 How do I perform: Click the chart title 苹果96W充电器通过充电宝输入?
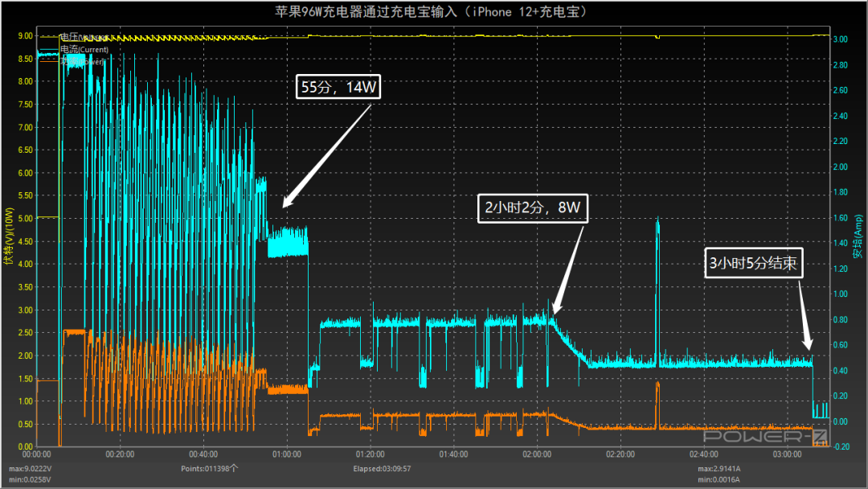point(432,11)
